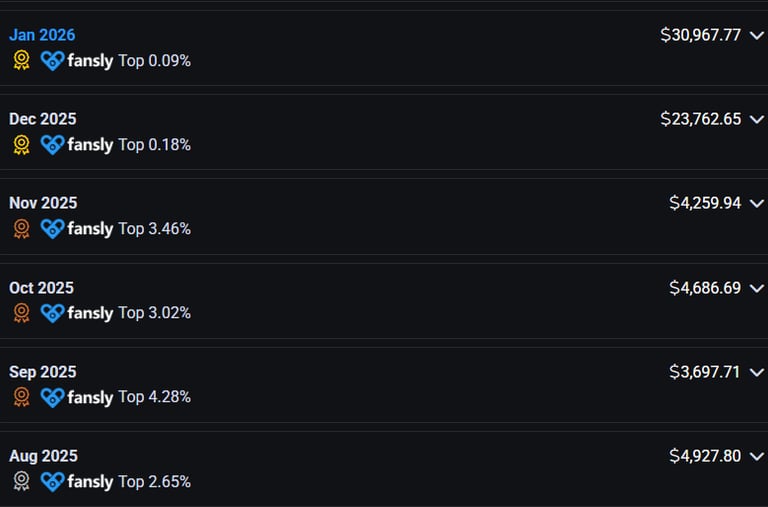Click the bronze medal icon for Sep 2025

(x=21, y=397)
